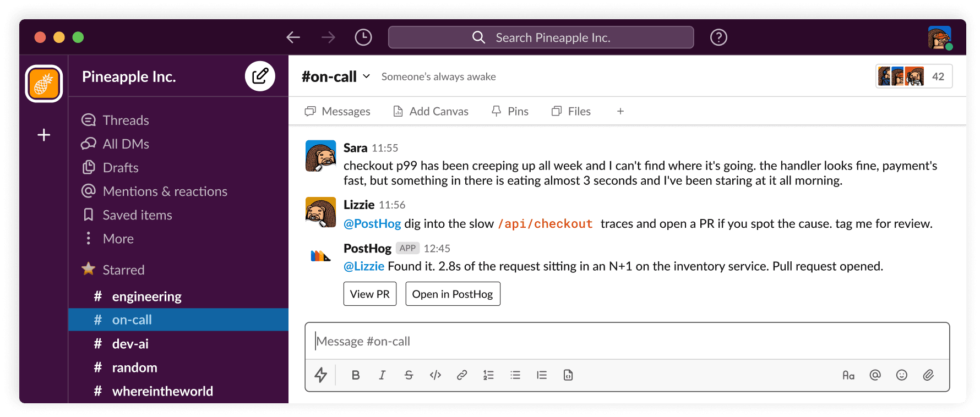Open emoji picker smiley icon
This screenshot has height=417, width=980.
pyautogui.click(x=901, y=375)
